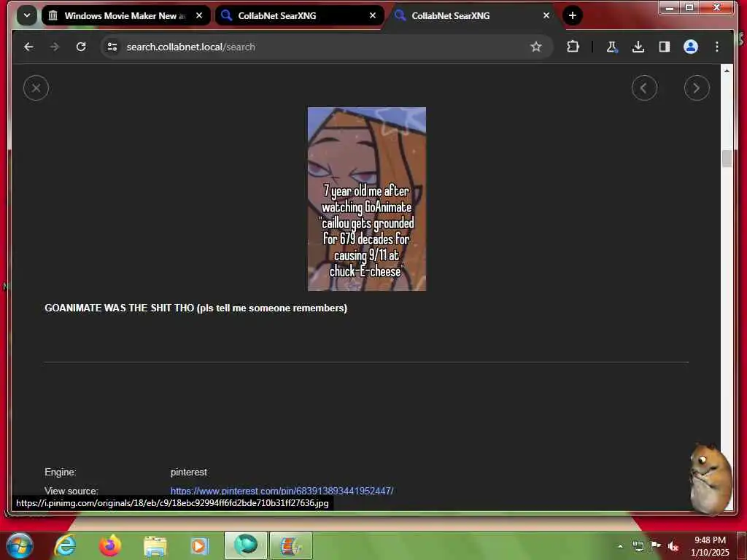Select the teal browser taskbar button
Screen dimensions: 747x560
point(246,545)
